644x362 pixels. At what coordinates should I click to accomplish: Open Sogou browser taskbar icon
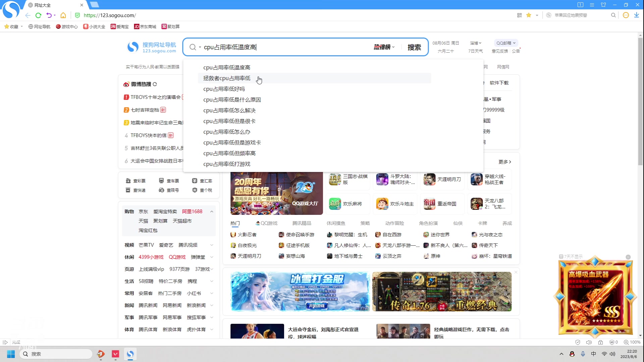[x=130, y=354]
